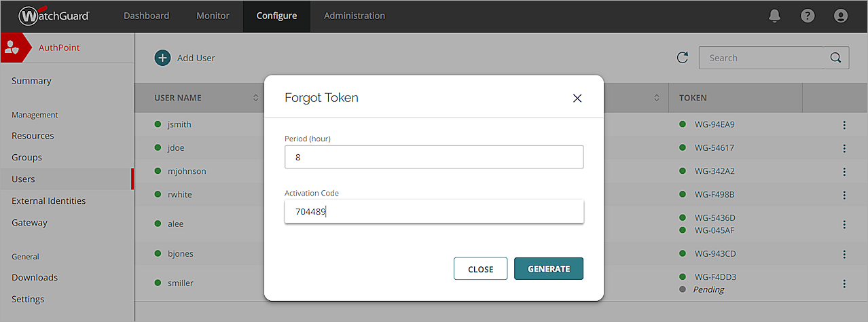Screen dimensions: 868x322
Task: Click the search magnifier icon
Action: [836, 58]
